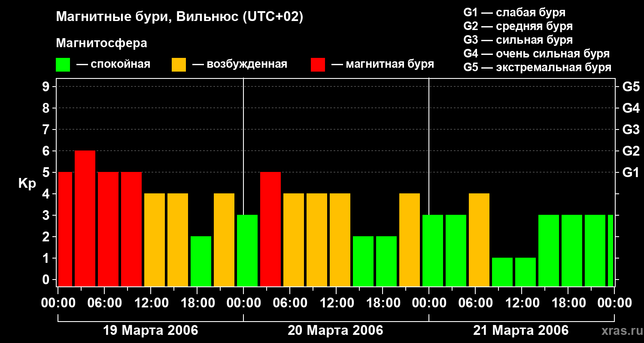The width and height of the screenshot is (644, 343).
Task: Click the 'Магнитосфера' heading
Action: tap(102, 43)
